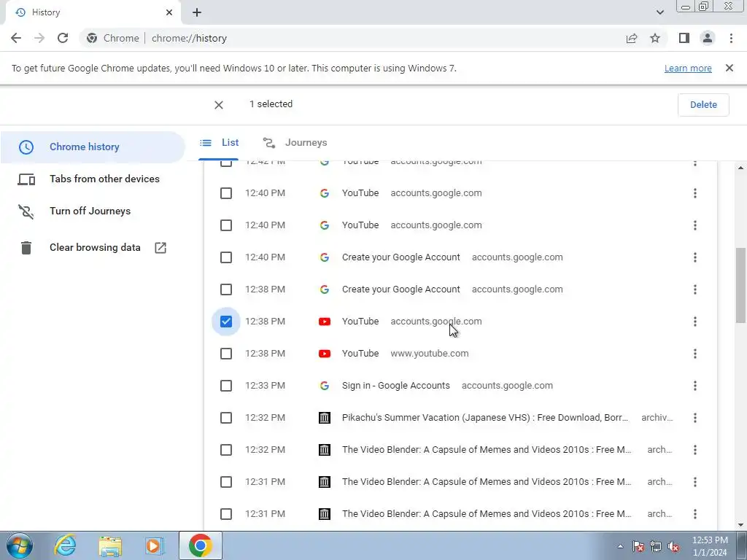Image resolution: width=747 pixels, height=560 pixels.
Task: Click the share page icon in address bar
Action: 632,38
